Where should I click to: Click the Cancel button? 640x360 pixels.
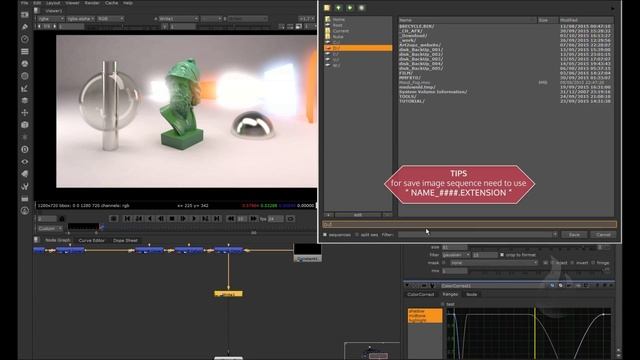[x=603, y=235]
